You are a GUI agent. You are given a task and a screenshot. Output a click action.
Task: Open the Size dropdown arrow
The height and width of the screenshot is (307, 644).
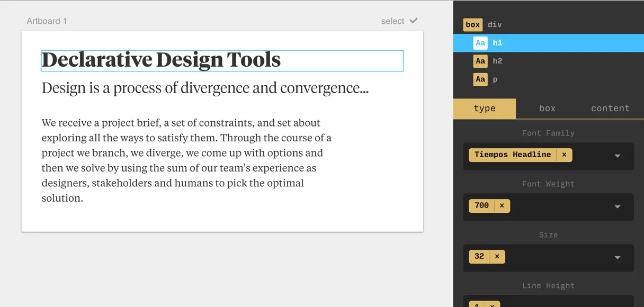tap(617, 258)
